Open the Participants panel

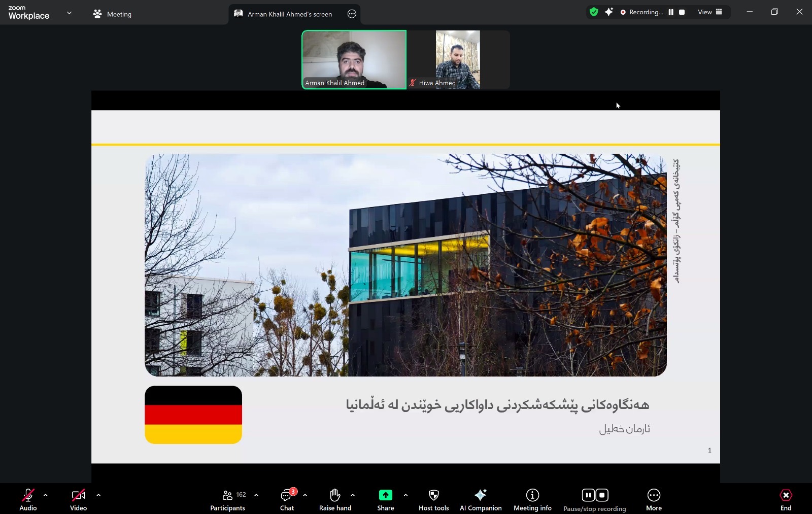tap(227, 499)
